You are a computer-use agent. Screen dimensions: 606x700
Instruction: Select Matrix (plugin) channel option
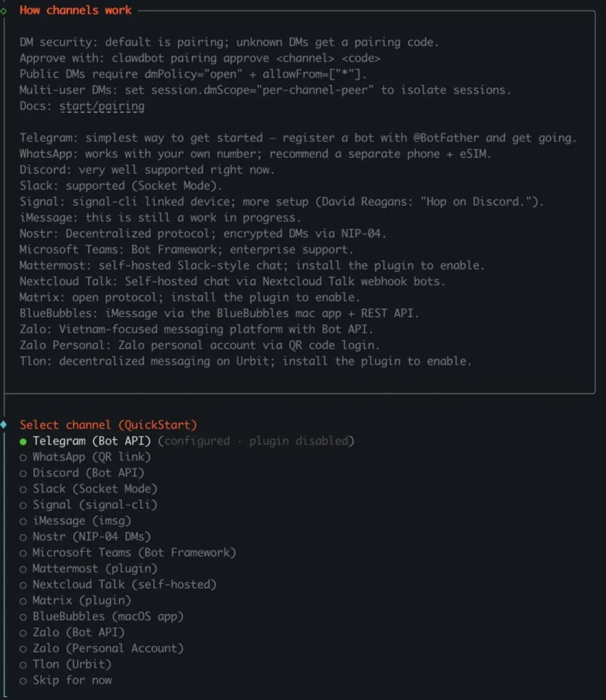tap(81, 600)
